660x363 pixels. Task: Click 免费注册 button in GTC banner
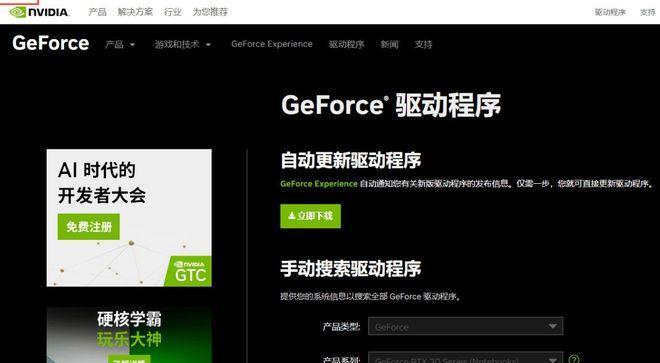click(x=89, y=227)
